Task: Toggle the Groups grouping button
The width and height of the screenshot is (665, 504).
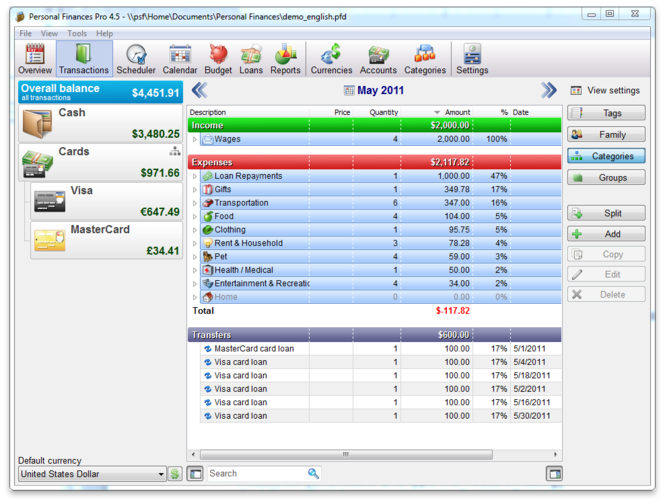Action: [x=606, y=177]
